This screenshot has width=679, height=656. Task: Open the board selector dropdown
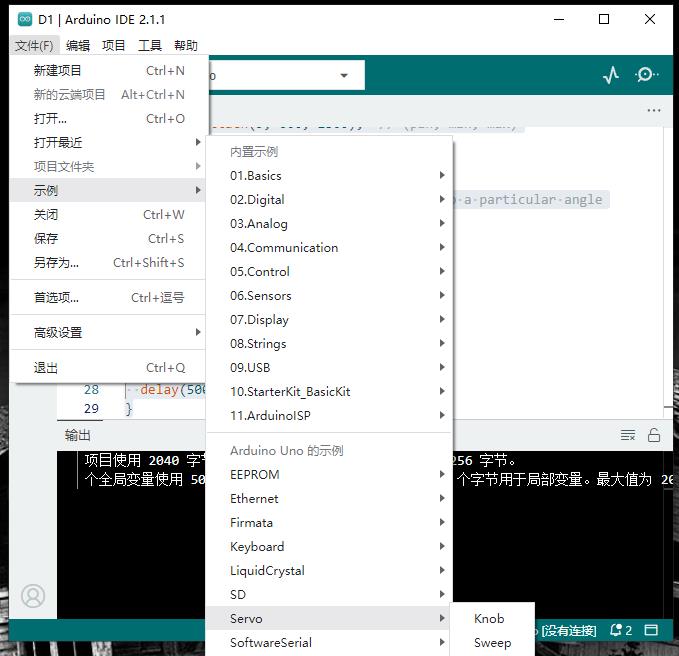(x=287, y=75)
